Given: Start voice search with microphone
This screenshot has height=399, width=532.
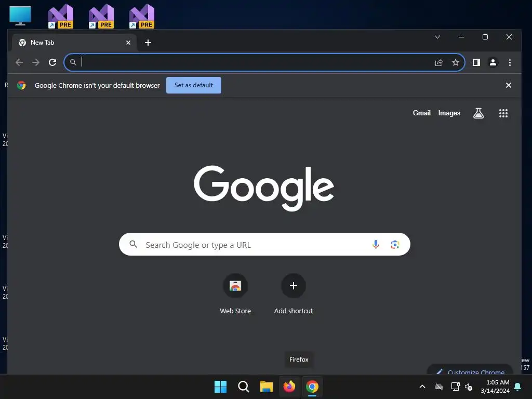Looking at the screenshot, I should [x=376, y=245].
